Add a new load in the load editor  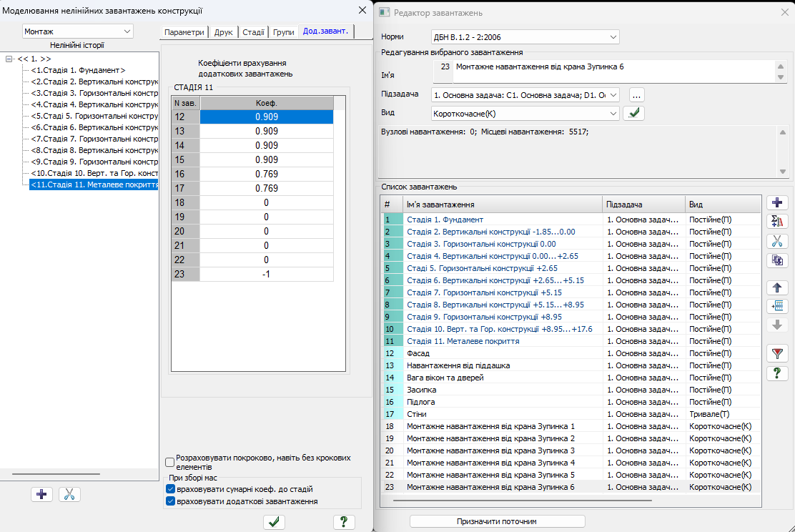tap(776, 203)
